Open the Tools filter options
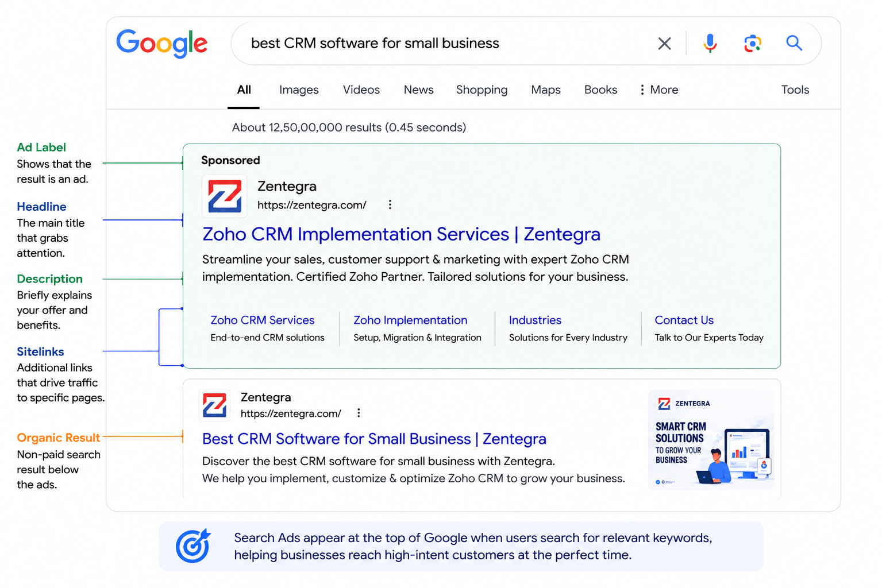Image resolution: width=882 pixels, height=588 pixels. (795, 90)
